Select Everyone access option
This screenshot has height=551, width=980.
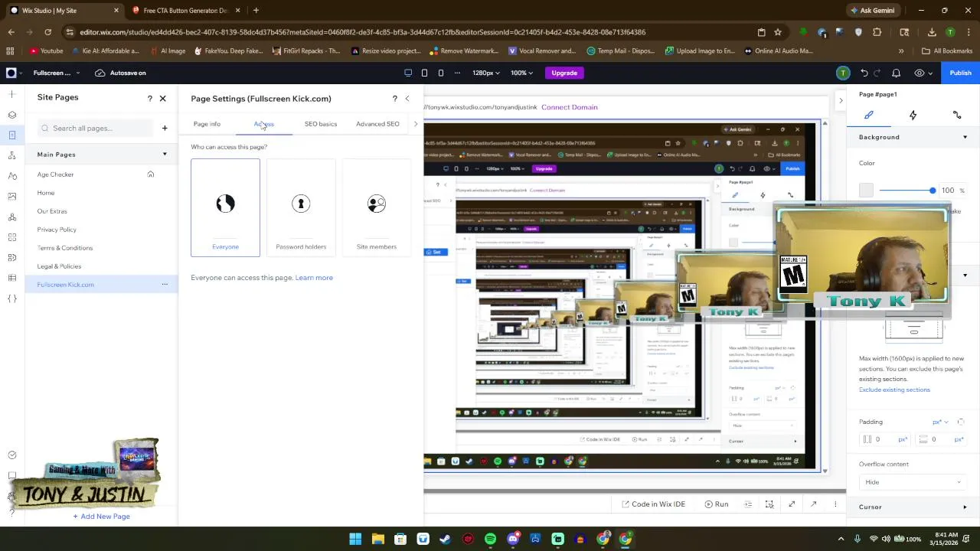(225, 207)
